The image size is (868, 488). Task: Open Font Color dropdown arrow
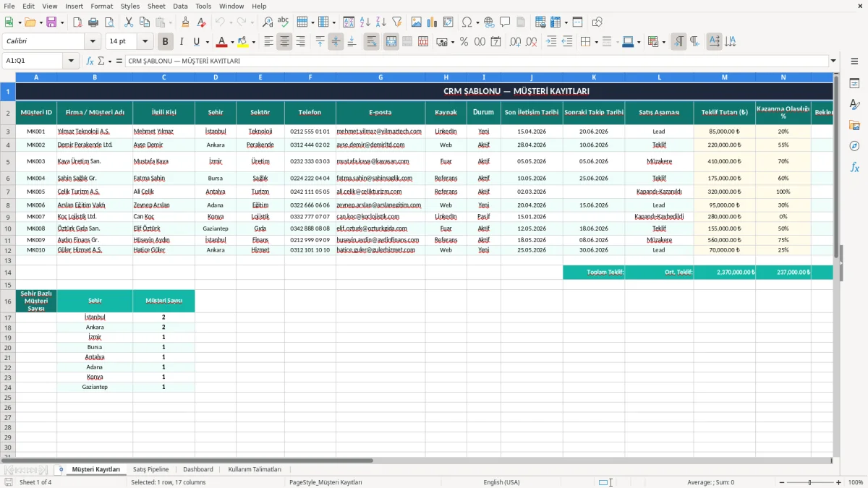[x=232, y=42]
